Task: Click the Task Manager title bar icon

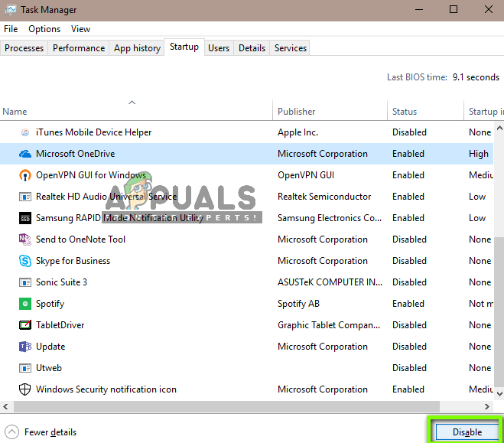Action: pyautogui.click(x=10, y=10)
